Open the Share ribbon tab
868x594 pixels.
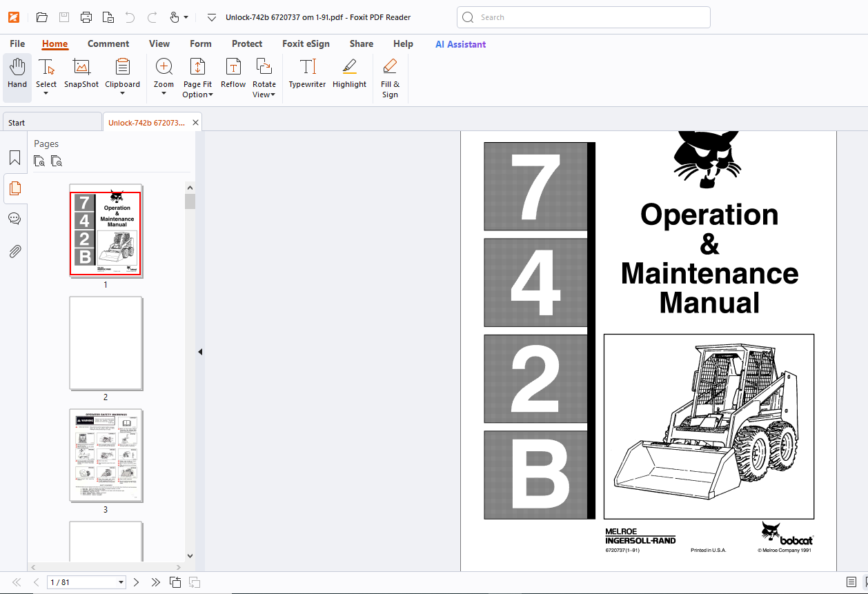click(x=362, y=43)
